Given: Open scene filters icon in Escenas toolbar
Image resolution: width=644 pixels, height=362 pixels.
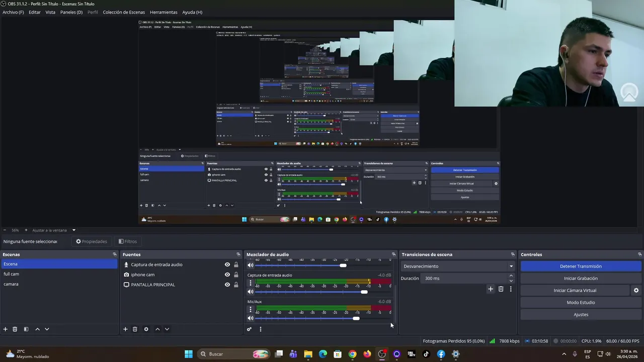Looking at the screenshot, I should (x=26, y=329).
